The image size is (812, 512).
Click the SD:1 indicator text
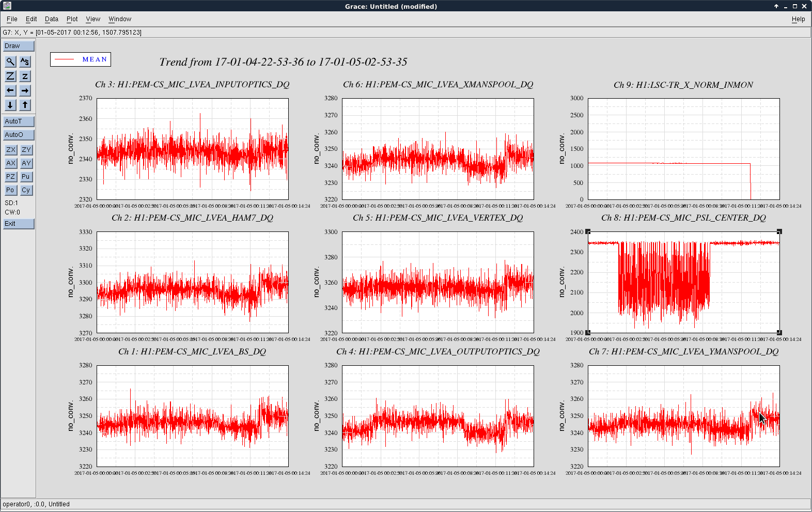click(x=11, y=203)
